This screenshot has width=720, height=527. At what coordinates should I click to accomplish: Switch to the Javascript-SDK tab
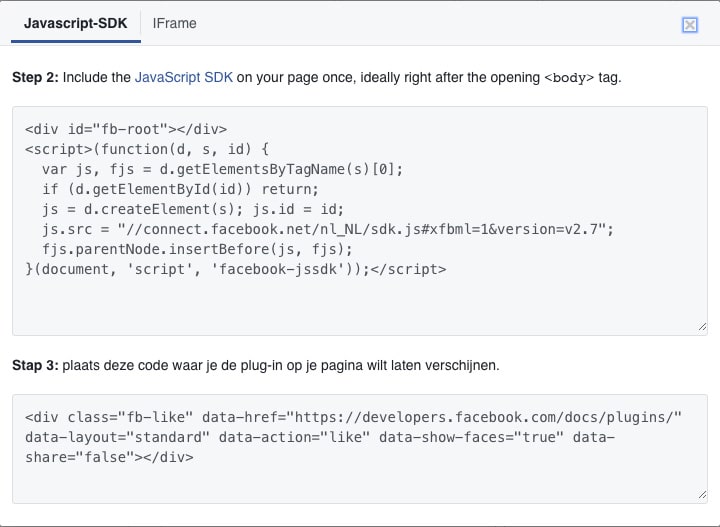coord(76,23)
